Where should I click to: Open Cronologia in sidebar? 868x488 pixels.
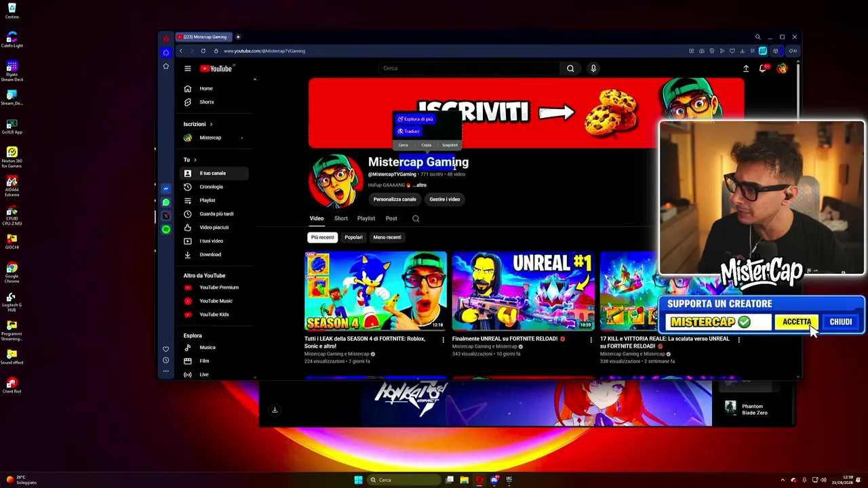coord(214,186)
